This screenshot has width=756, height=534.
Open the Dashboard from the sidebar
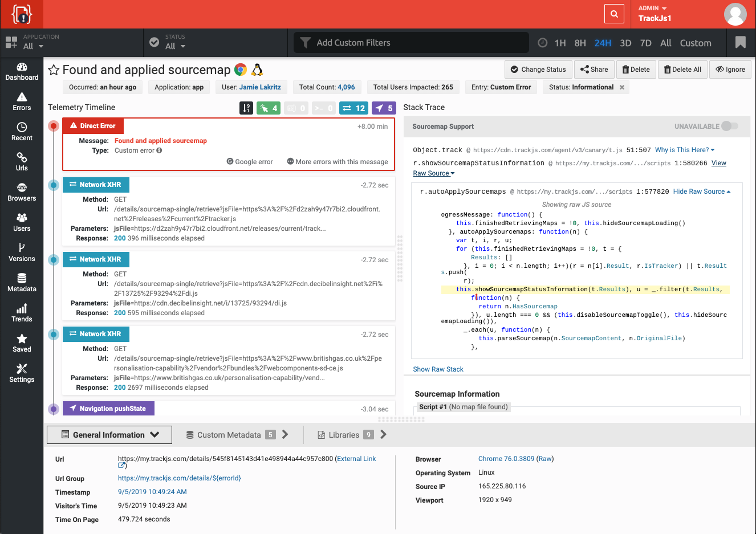tap(22, 71)
